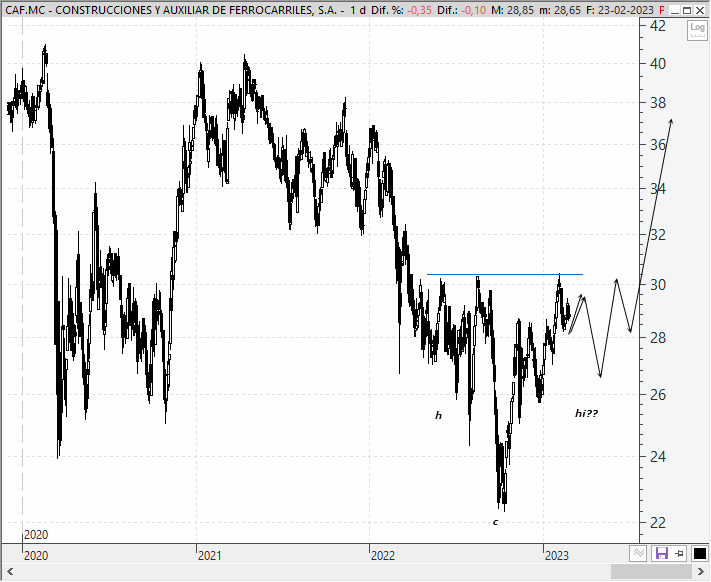Open the black color swatch
Viewport: 711px width, 582px height.
700,553
